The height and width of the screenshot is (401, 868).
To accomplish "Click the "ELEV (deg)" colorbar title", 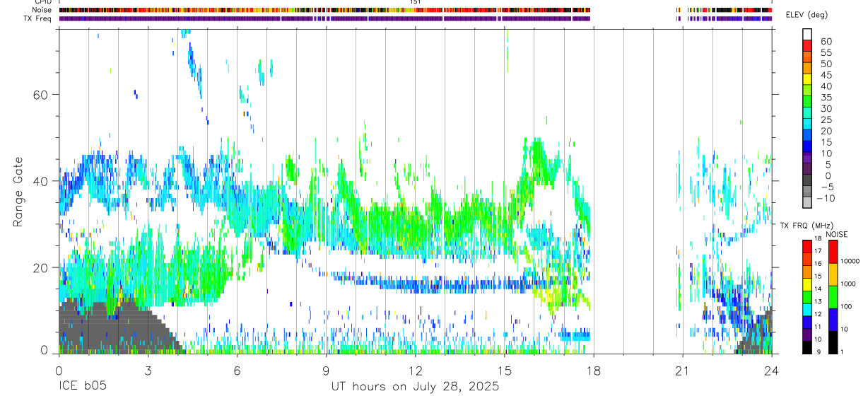I will tap(807, 15).
